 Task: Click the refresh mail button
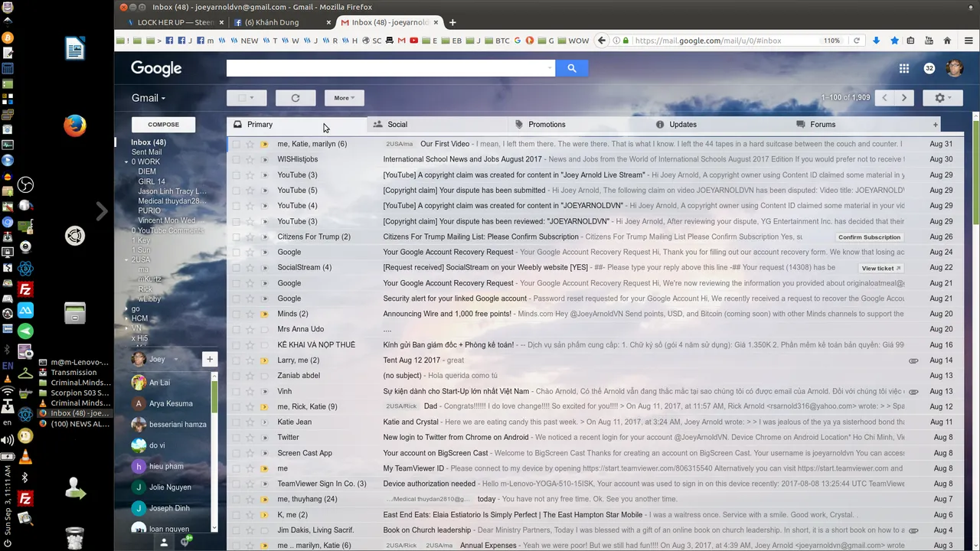click(296, 98)
